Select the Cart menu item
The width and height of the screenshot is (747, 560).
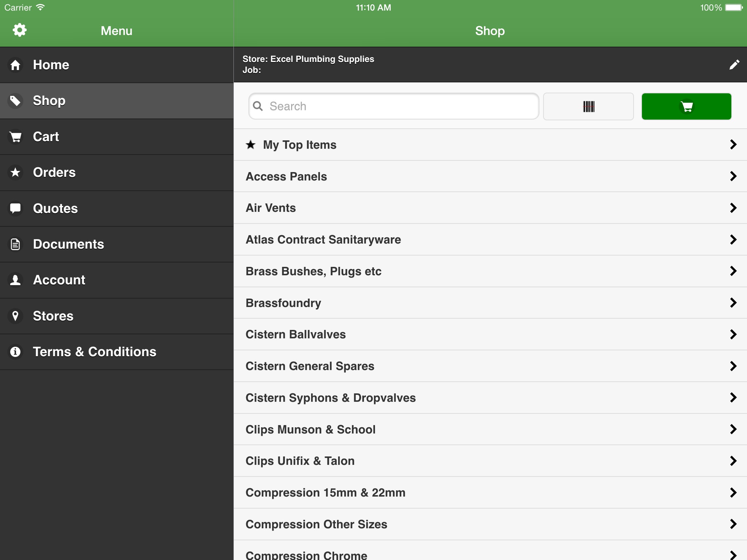pos(117,137)
